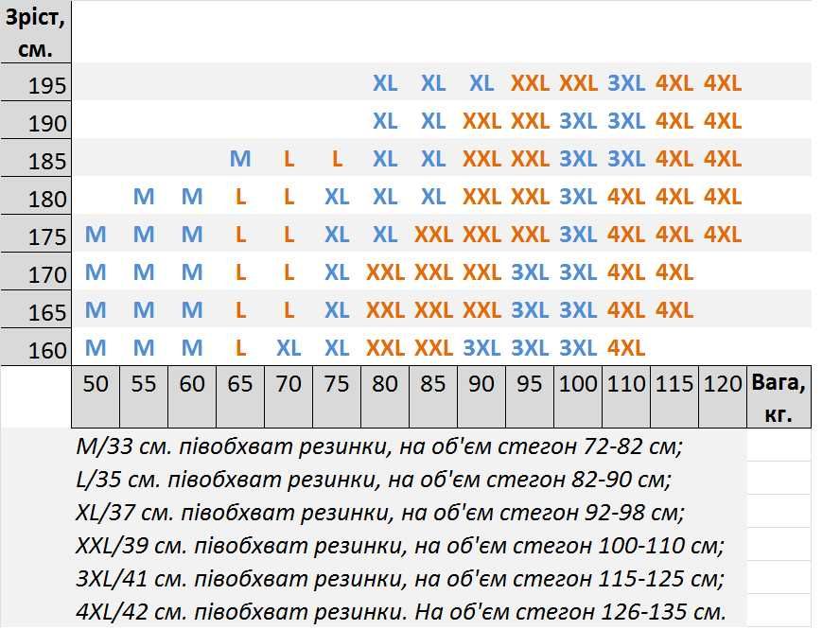This screenshot has width=840, height=630.
Task: Select the XL cell at 160 row, 70 column
Action: pyautogui.click(x=289, y=348)
